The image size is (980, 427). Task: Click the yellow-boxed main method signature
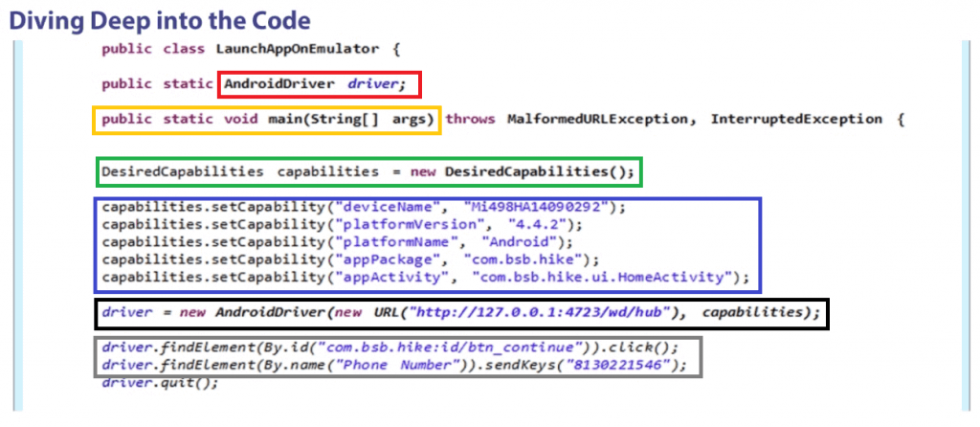(x=268, y=120)
